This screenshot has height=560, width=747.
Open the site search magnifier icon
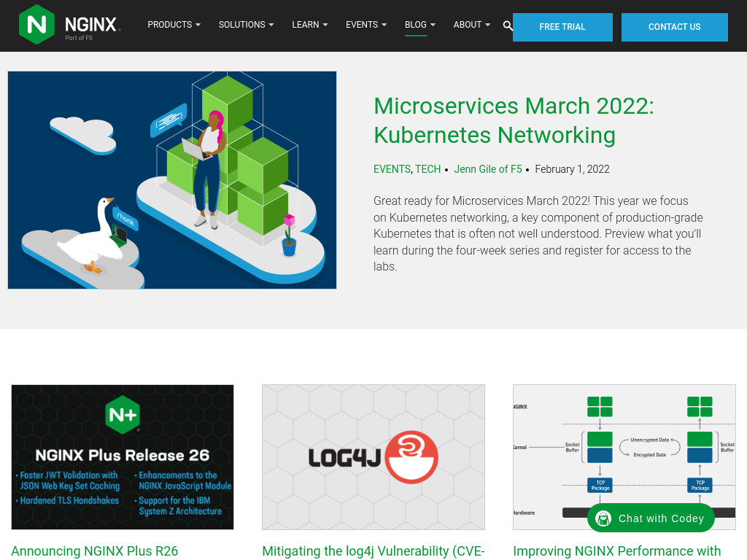click(x=508, y=26)
